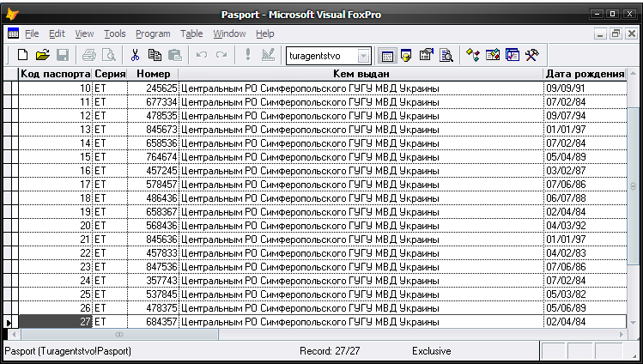The height and width of the screenshot is (364, 643).
Task: Open the View menu
Action: (x=84, y=33)
